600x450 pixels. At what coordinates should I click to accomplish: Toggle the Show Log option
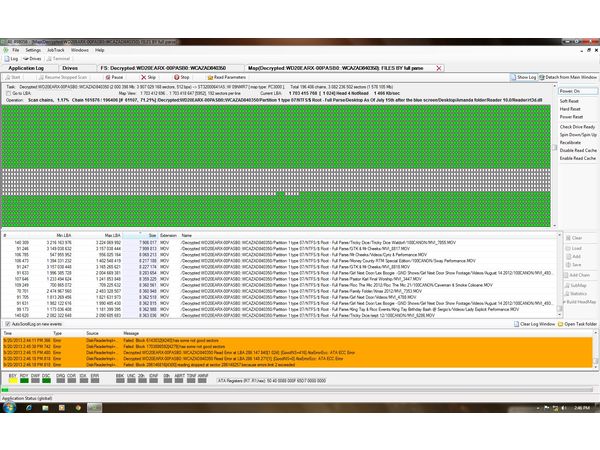523,76
